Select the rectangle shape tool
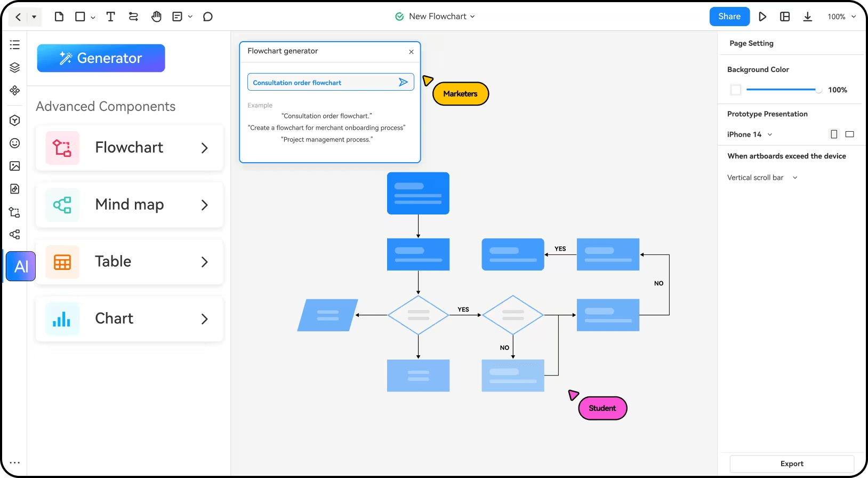 coord(80,17)
